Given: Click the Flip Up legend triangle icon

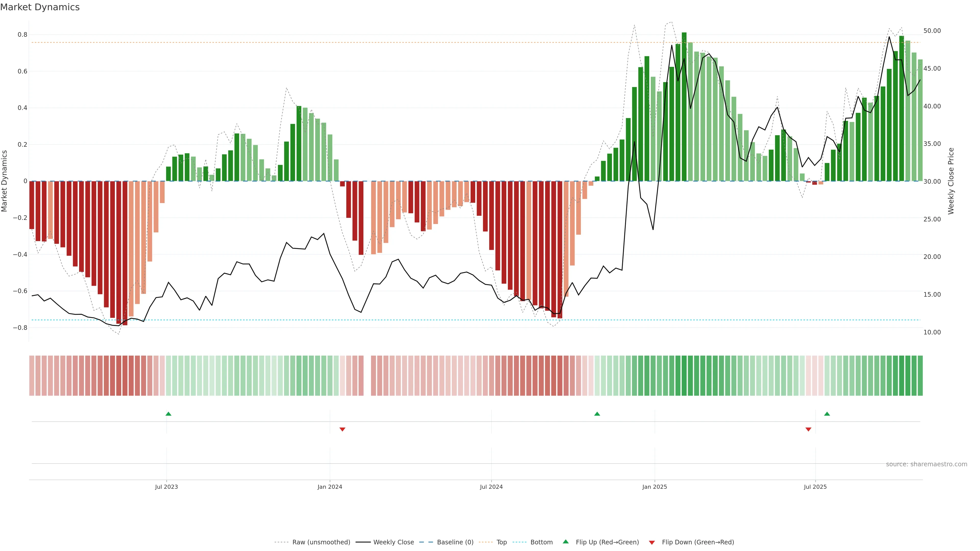Looking at the screenshot, I should point(566,542).
